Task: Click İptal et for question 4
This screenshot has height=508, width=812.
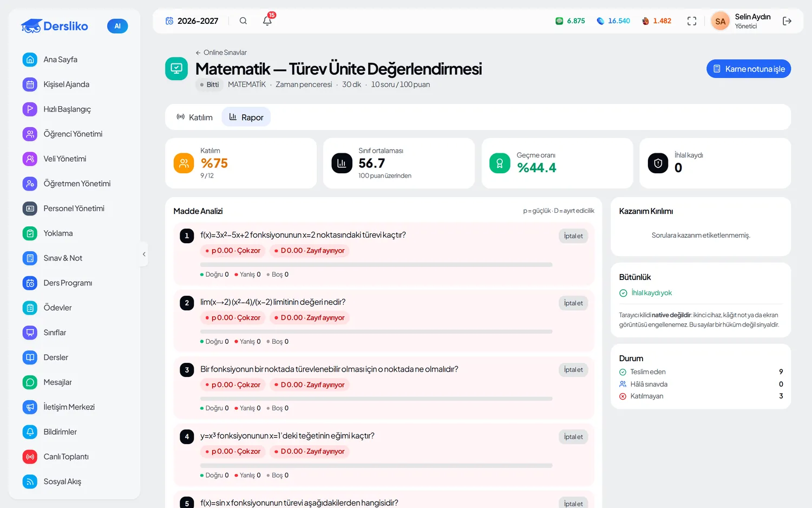Action: 573,437
